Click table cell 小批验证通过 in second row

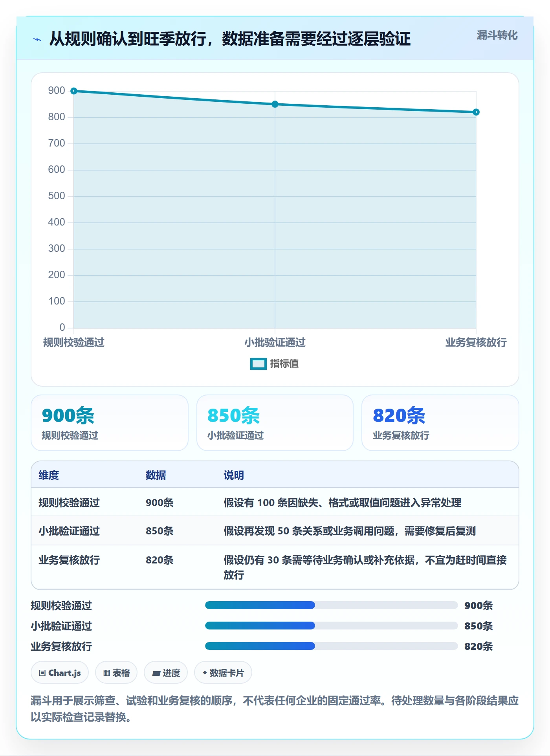[69, 531]
